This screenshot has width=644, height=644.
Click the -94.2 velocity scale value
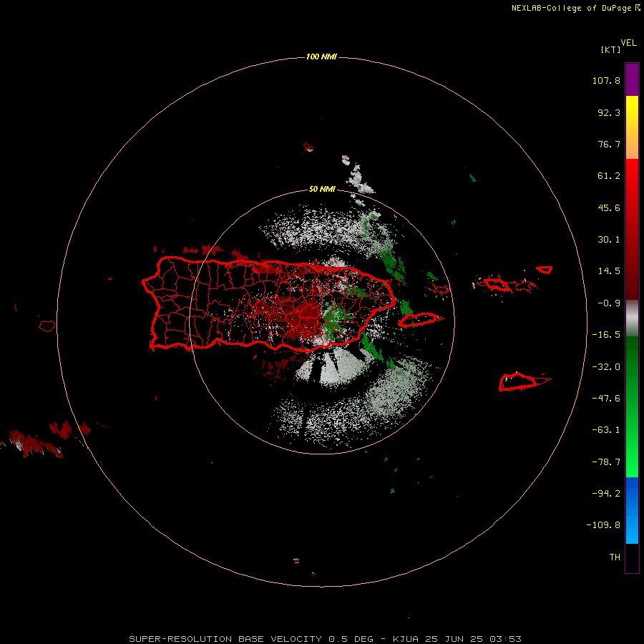[606, 493]
